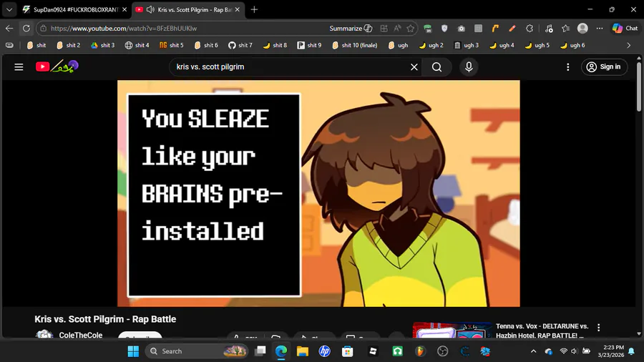Open the 'ugh 6' bookmark
This screenshot has height=362, width=644.
(572, 45)
